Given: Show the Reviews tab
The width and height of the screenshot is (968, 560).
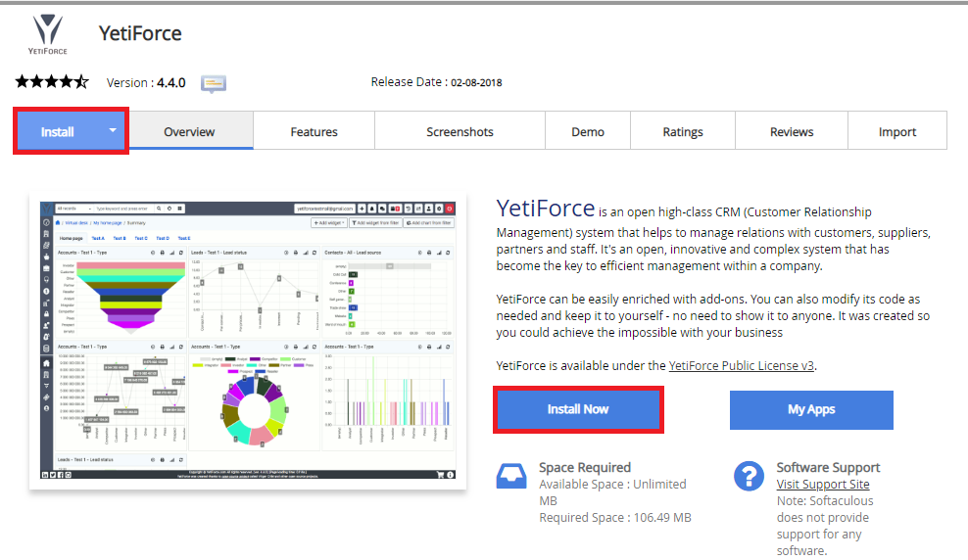Looking at the screenshot, I should coord(792,131).
